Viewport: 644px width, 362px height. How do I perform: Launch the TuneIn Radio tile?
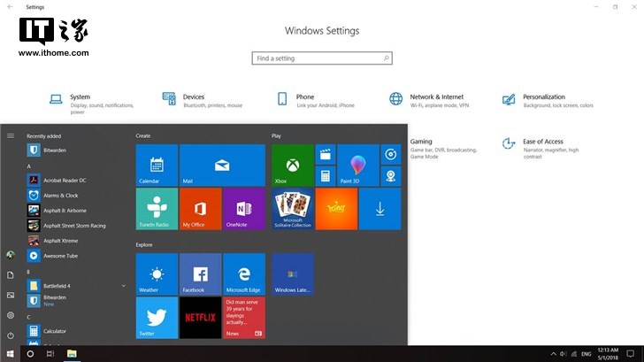(157, 209)
